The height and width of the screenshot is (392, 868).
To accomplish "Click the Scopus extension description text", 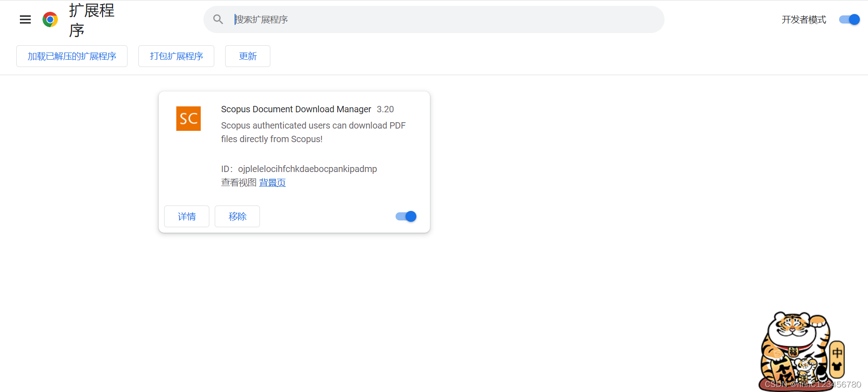I will (313, 132).
